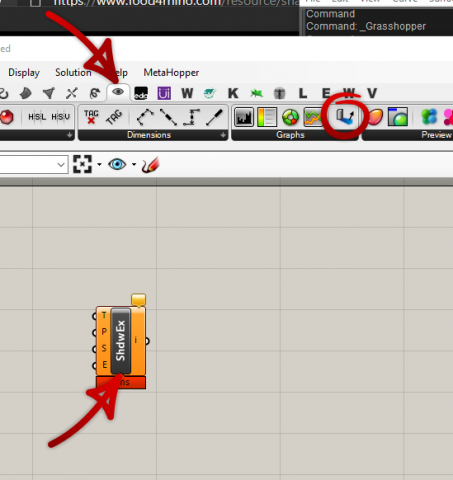The height and width of the screenshot is (480, 453).
Task: Select the HSL colour component
Action: point(37,117)
